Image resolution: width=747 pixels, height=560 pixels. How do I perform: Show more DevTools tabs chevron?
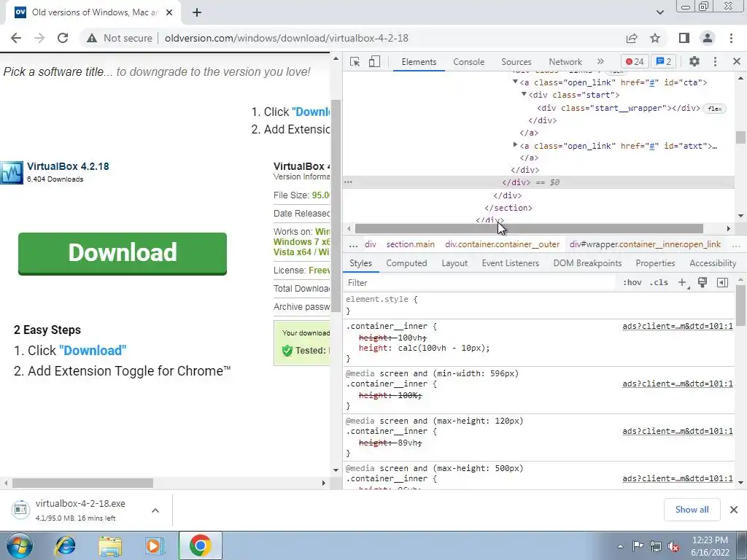tap(600, 61)
